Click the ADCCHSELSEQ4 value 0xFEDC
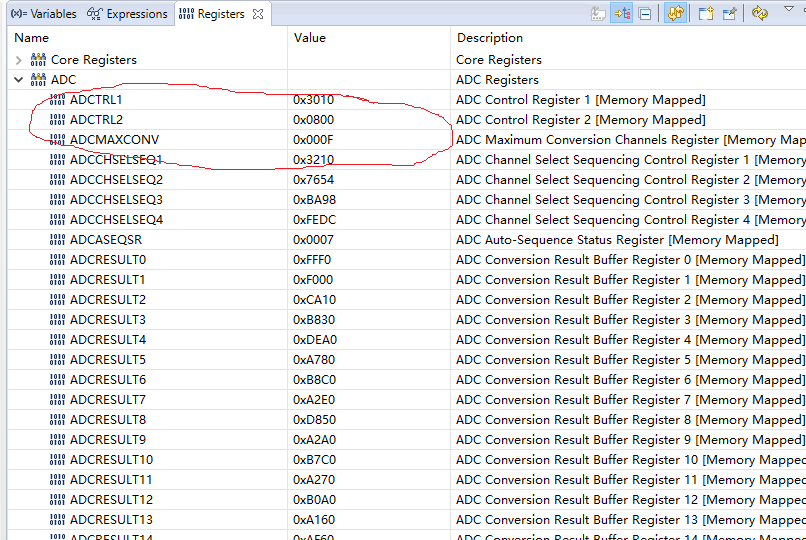 [315, 220]
